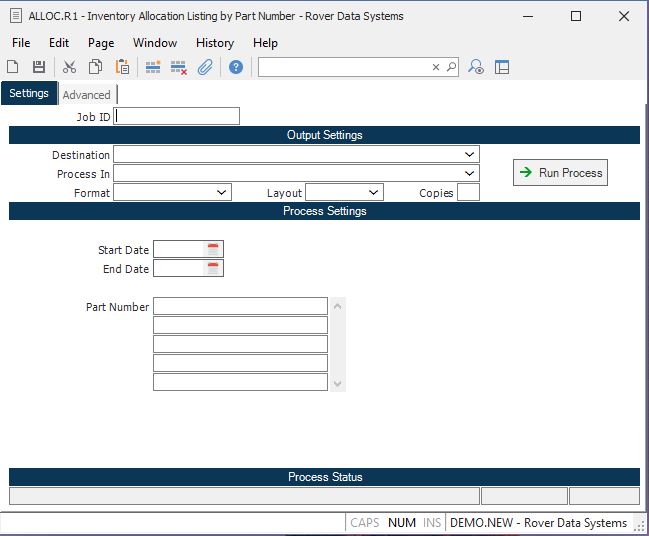Click the Job ID input field
Screen dimensions: 649x536
pyautogui.click(x=177, y=116)
